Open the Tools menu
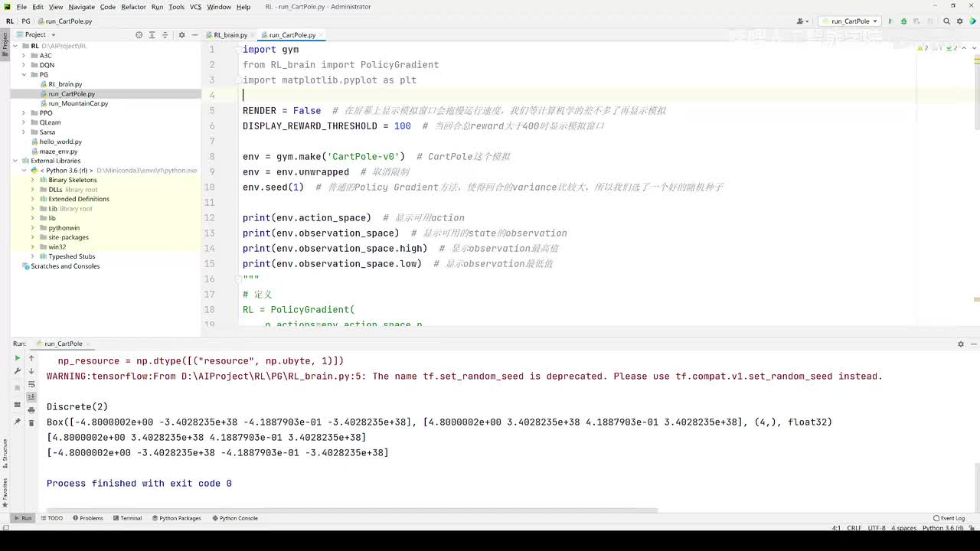The image size is (980, 551). point(176,7)
